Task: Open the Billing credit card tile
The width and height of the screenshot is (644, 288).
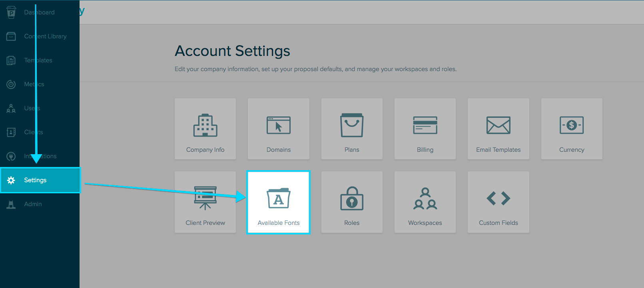Action: [x=425, y=129]
